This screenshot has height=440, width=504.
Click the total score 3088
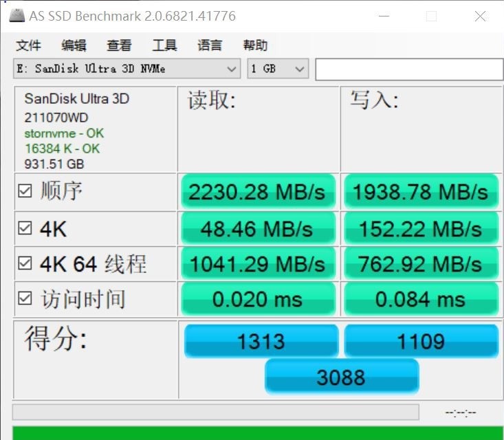(342, 377)
